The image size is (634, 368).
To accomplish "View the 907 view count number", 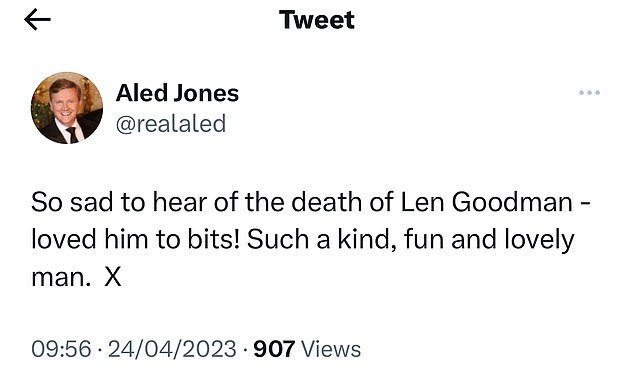I will pos(274,349).
